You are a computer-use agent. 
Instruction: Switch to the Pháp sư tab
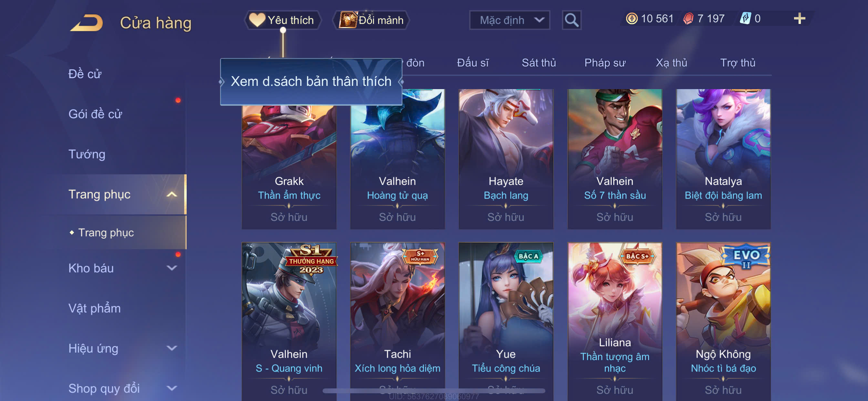(x=605, y=63)
